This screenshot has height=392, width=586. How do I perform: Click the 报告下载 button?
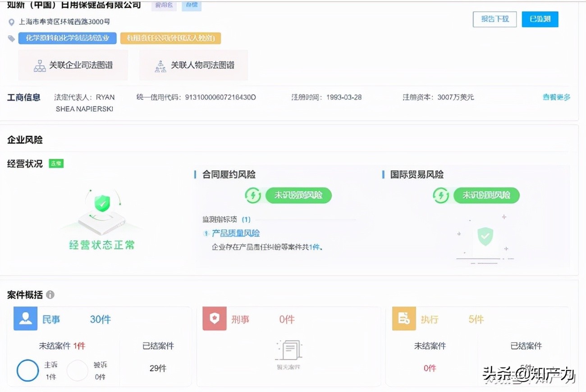pyautogui.click(x=494, y=19)
